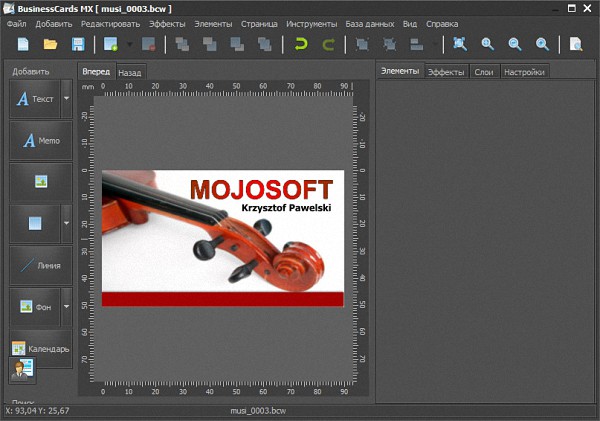The image size is (600, 421).
Task: Click the new document icon
Action: [23, 44]
